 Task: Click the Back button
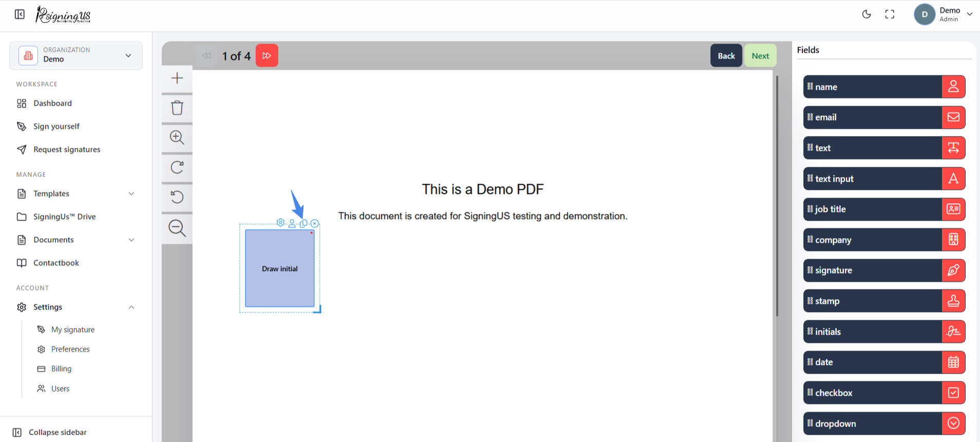click(726, 55)
